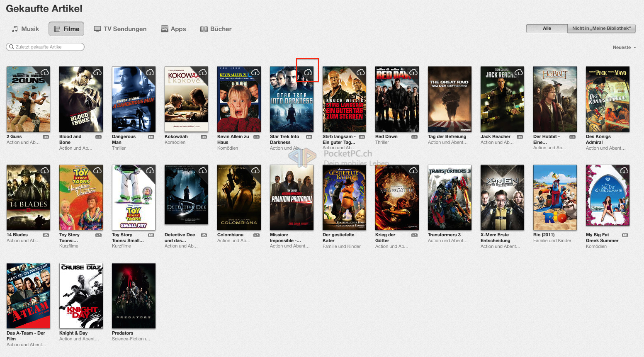Download Rio (2011) via cloud icon
The width and height of the screenshot is (644, 357).
click(x=571, y=170)
